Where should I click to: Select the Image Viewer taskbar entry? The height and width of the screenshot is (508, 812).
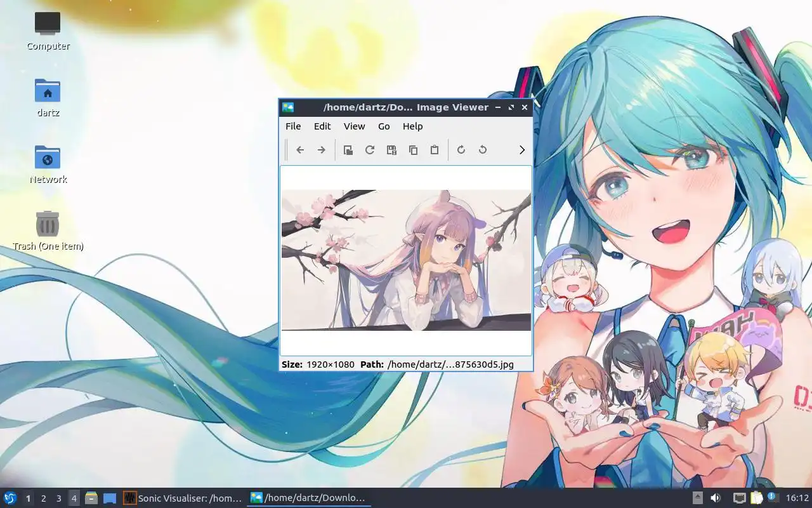tap(309, 498)
